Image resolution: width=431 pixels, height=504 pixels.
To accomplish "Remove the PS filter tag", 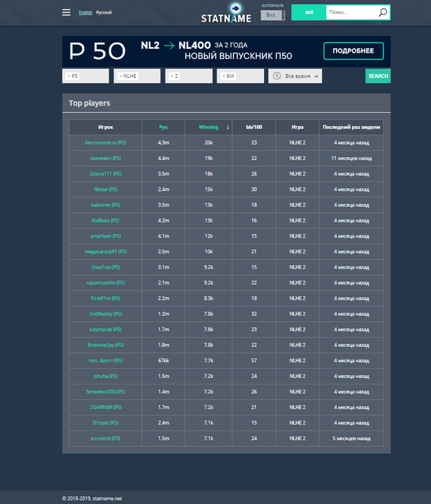I will pyautogui.click(x=69, y=76).
